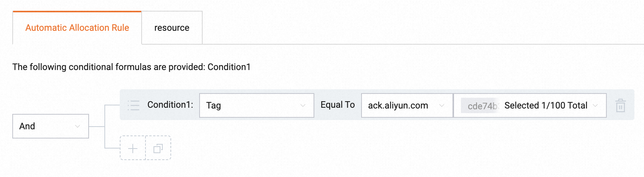Click the chevron arrow in Tag field
The height and width of the screenshot is (177, 644).
click(x=303, y=105)
